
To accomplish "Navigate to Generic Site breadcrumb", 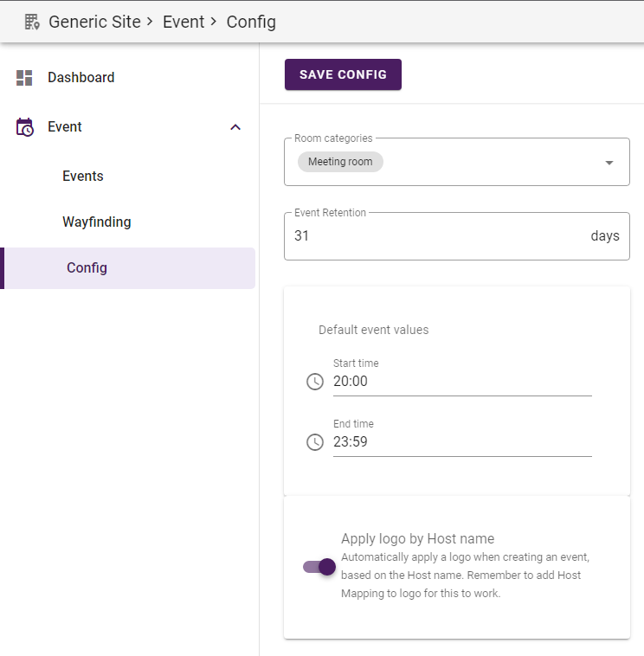I will (94, 22).
